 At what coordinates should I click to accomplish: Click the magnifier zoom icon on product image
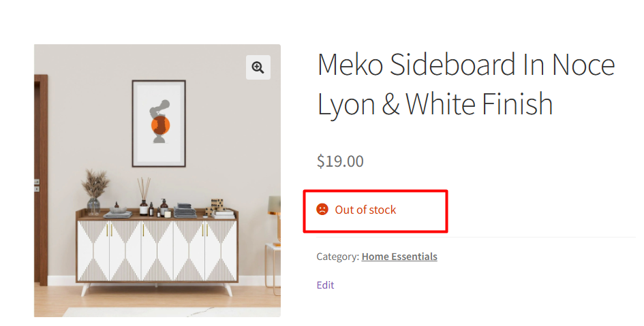(x=258, y=67)
